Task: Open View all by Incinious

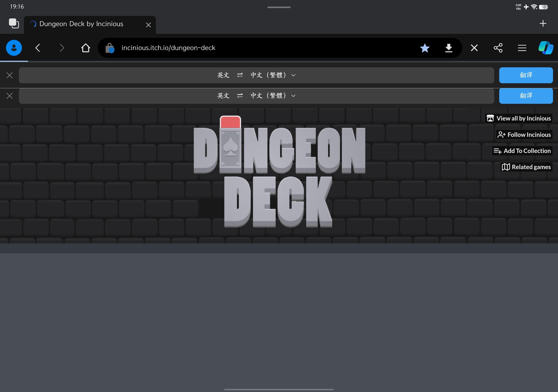Action: pos(519,118)
